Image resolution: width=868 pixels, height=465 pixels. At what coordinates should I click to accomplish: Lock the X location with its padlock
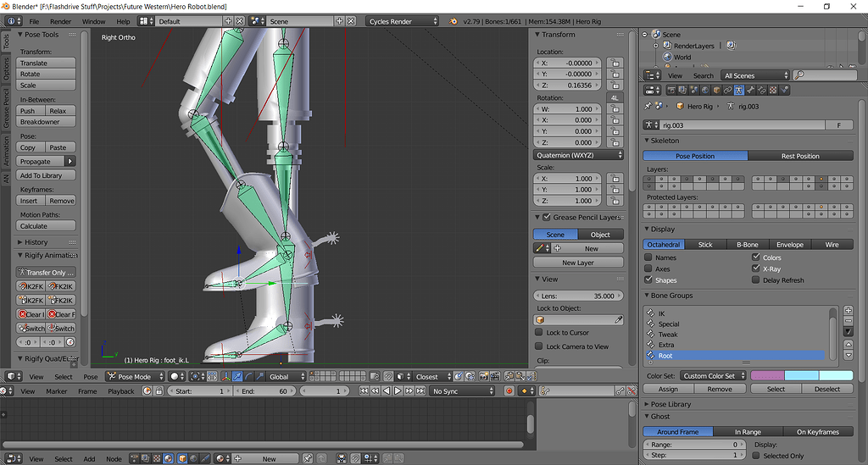click(x=615, y=63)
